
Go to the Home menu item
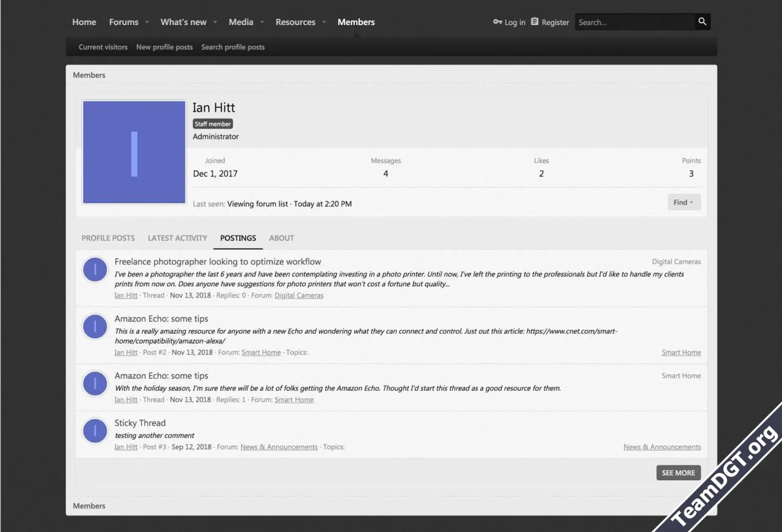[84, 22]
